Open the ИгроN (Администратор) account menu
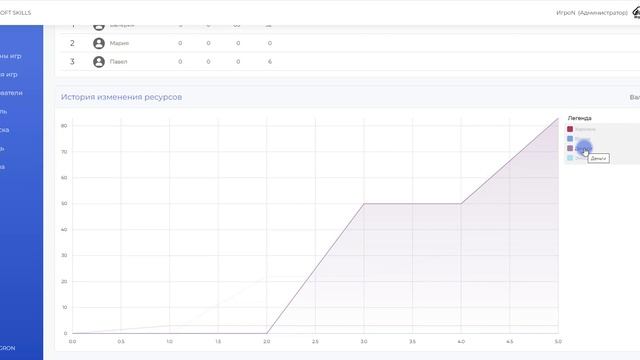The image size is (640, 360). (592, 13)
